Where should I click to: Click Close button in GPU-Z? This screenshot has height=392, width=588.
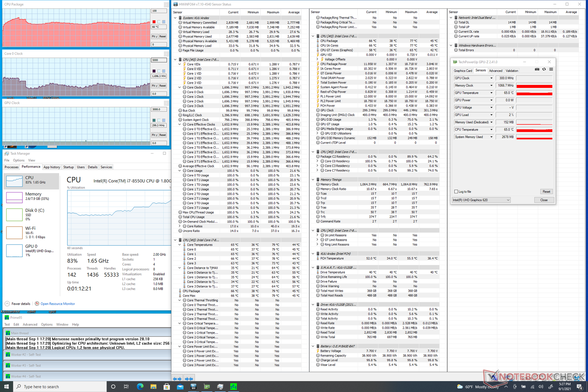[x=544, y=200]
